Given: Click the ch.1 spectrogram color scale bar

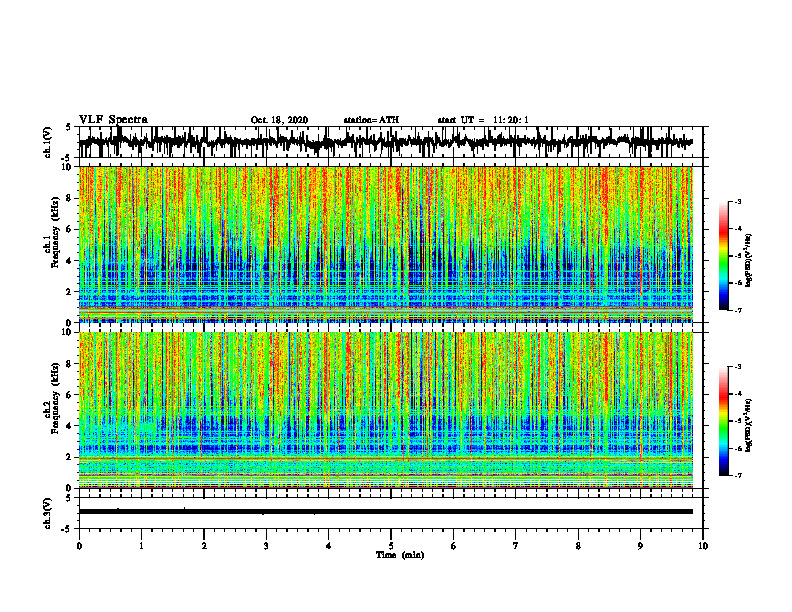Looking at the screenshot, I should [x=724, y=256].
